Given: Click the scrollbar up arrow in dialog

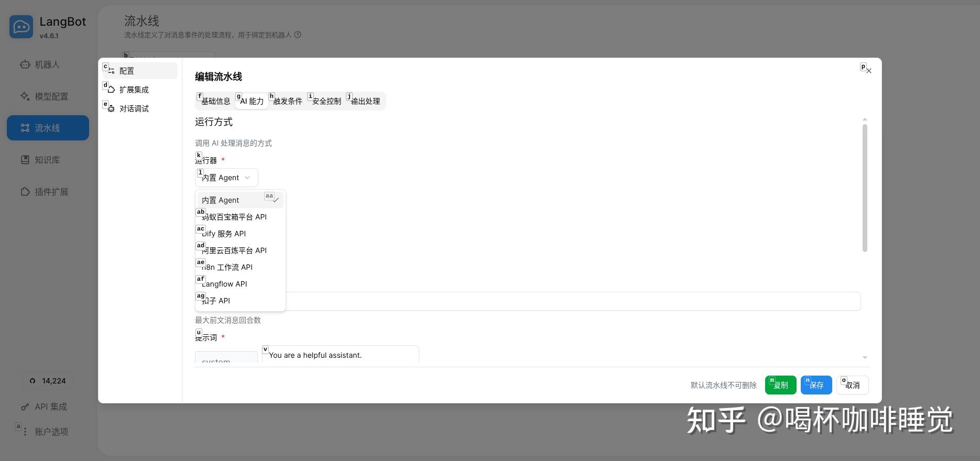Looking at the screenshot, I should click(x=865, y=119).
